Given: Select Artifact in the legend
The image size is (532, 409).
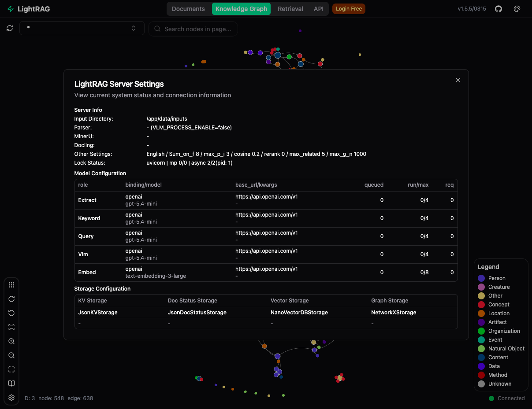Looking at the screenshot, I should tap(498, 322).
